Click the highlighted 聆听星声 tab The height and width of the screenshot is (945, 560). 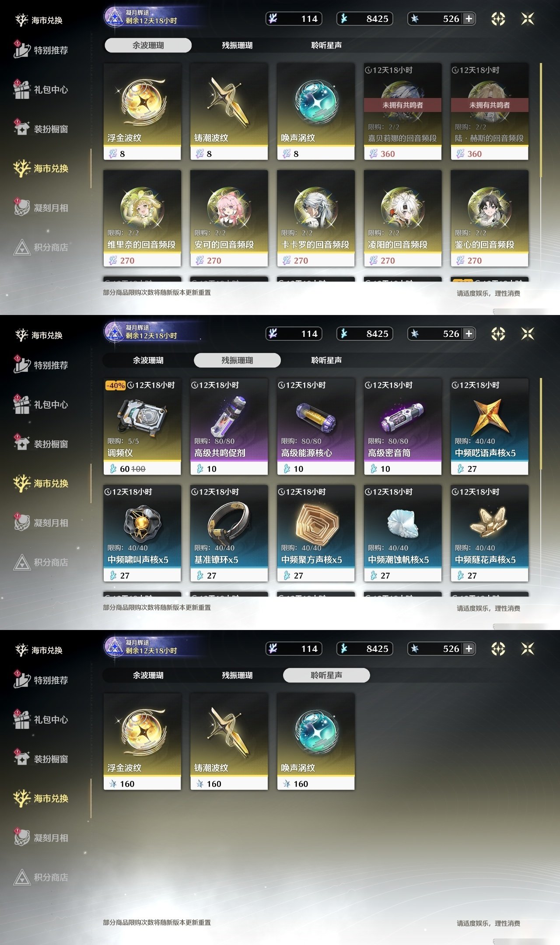pyautogui.click(x=326, y=675)
